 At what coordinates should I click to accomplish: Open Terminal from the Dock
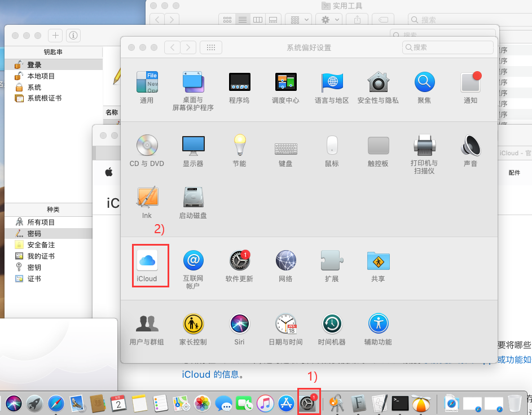(x=401, y=404)
